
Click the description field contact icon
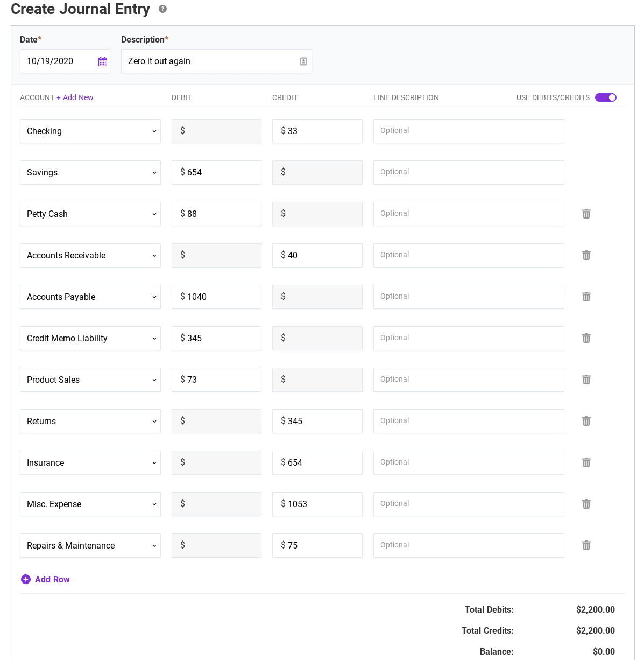click(x=303, y=61)
